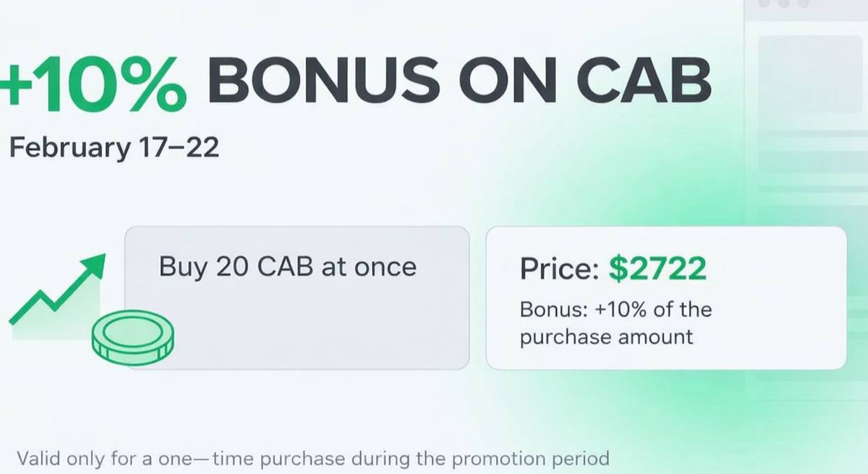Click the third dot in the faded window header
This screenshot has height=474, width=868.
[x=803, y=3]
